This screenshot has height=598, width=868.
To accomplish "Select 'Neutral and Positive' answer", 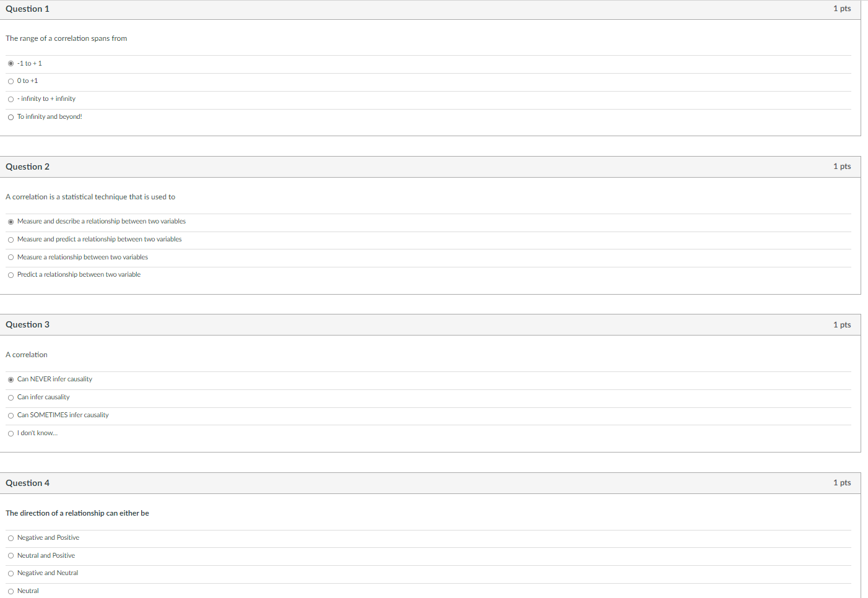I will (x=11, y=556).
